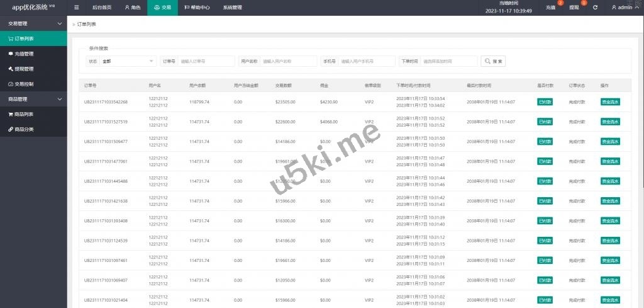
Task: Open 提现管理 in the sidebar
Action: tap(24, 69)
